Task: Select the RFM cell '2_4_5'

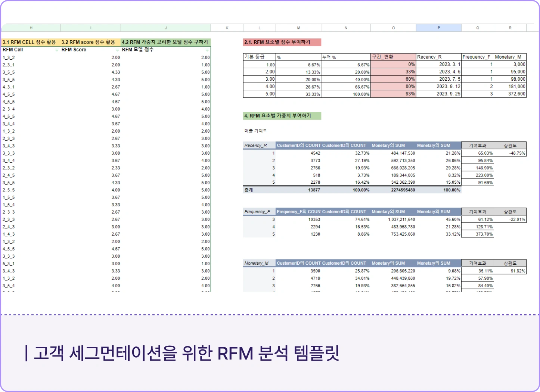Action: (31, 175)
